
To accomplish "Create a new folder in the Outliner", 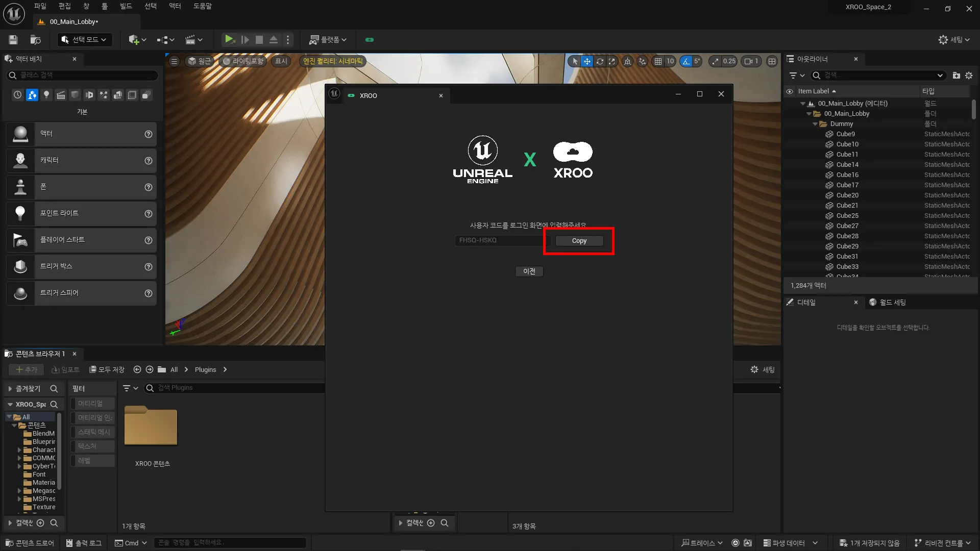I will (956, 76).
